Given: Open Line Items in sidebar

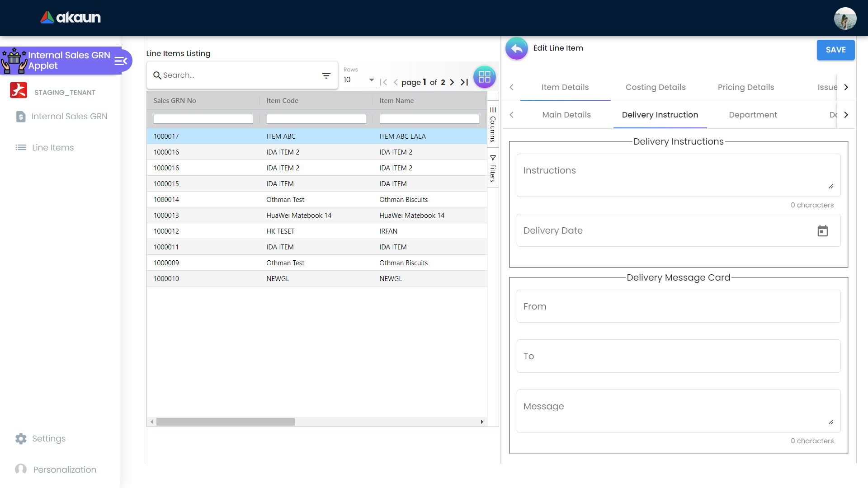Looking at the screenshot, I should pyautogui.click(x=52, y=147).
